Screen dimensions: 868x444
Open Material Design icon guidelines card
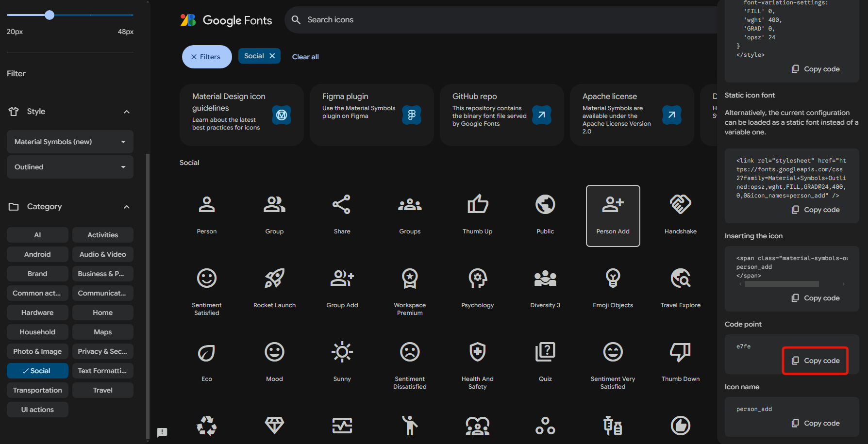coord(241,115)
